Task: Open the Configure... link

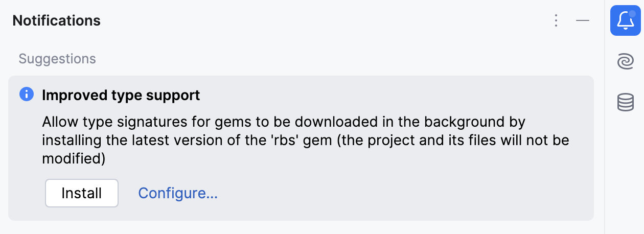Action: click(x=178, y=193)
